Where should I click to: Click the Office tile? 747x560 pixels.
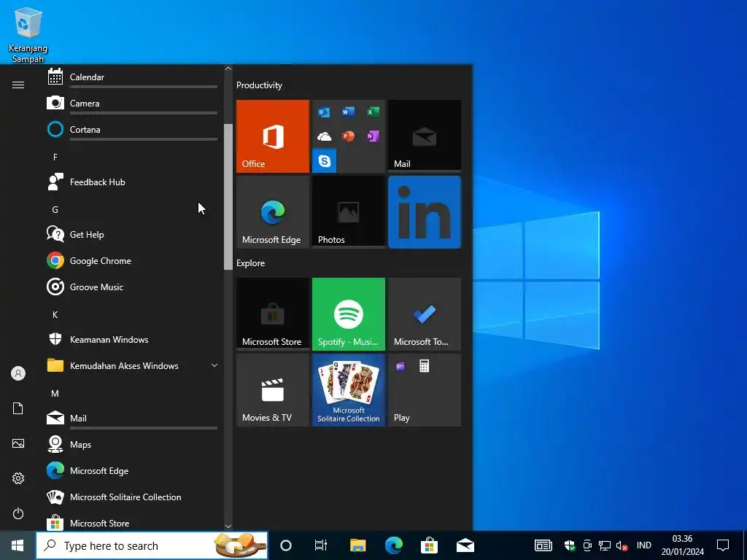tap(273, 136)
